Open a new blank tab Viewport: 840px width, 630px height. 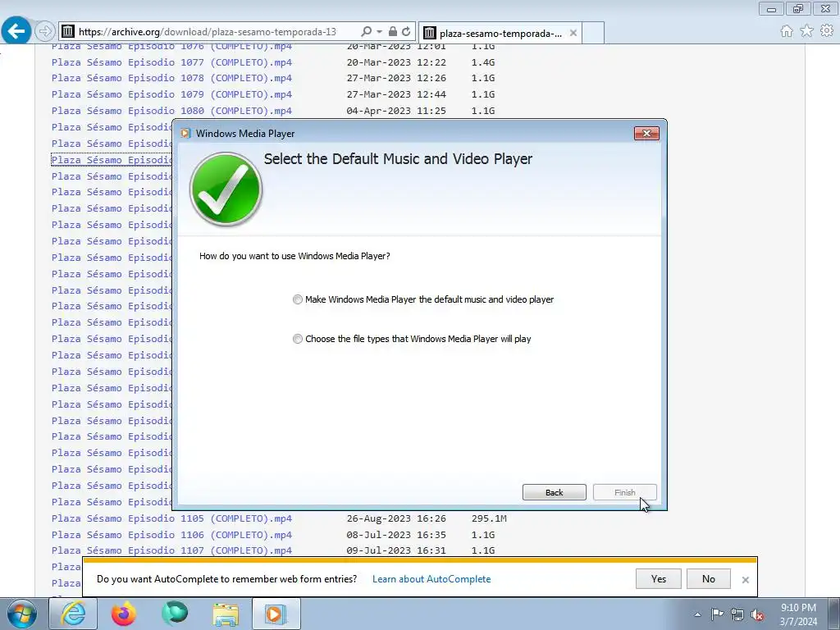(593, 33)
